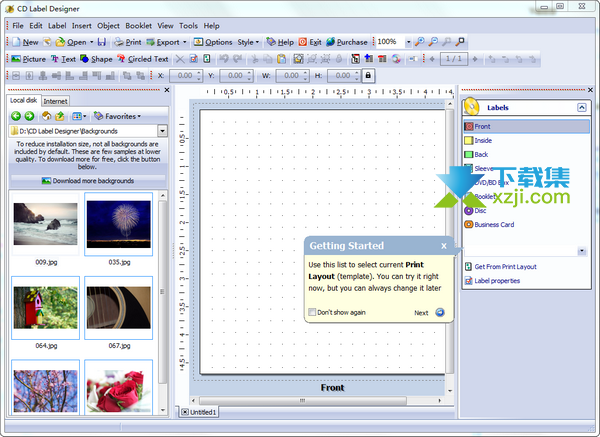The width and height of the screenshot is (600, 437).
Task: Click the Up folder icon
Action: pyautogui.click(x=60, y=116)
